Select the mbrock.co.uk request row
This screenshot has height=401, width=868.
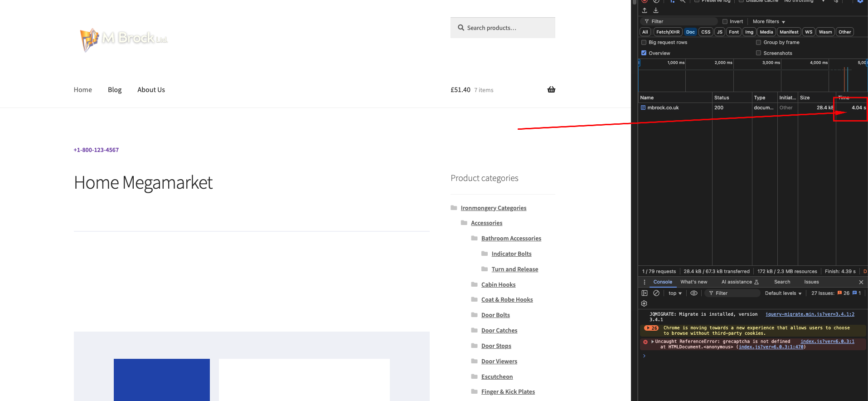click(x=752, y=108)
